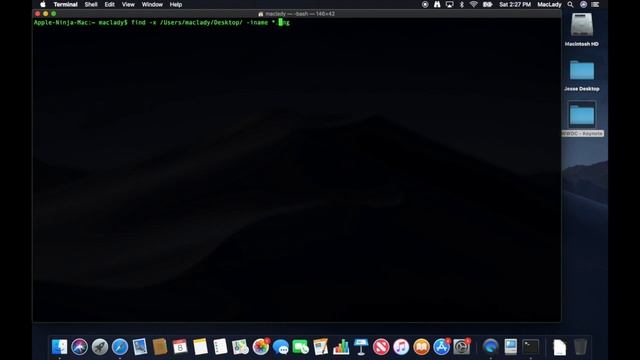Open App Store icon in Dock

pos(442,347)
